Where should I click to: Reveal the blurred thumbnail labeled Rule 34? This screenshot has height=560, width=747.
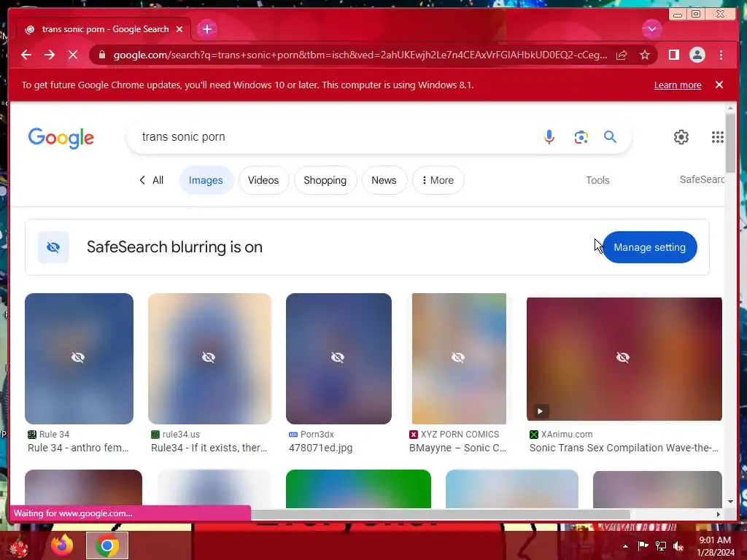pos(79,358)
